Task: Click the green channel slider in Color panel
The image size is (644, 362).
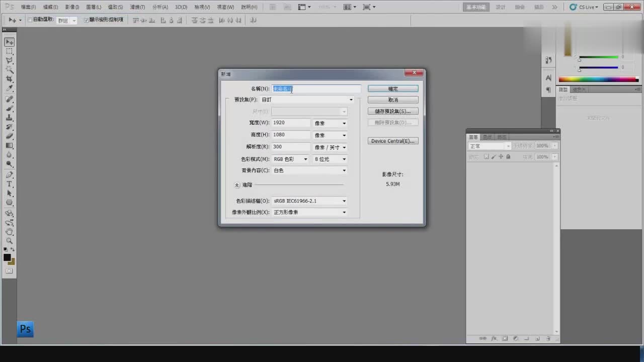Action: click(x=599, y=57)
